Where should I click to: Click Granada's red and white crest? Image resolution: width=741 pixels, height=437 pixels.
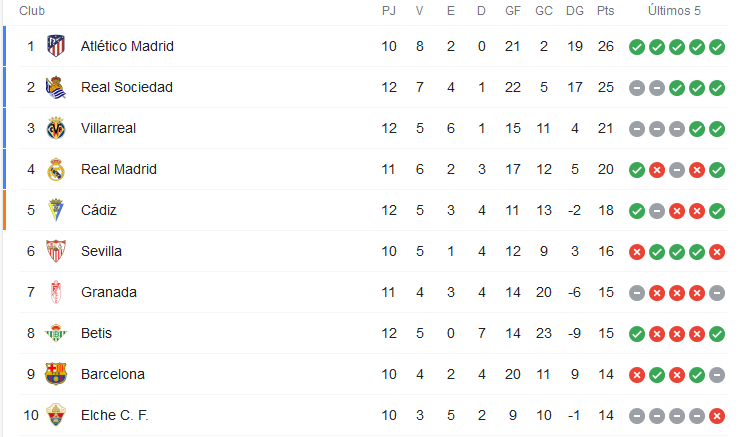pyautogui.click(x=56, y=292)
